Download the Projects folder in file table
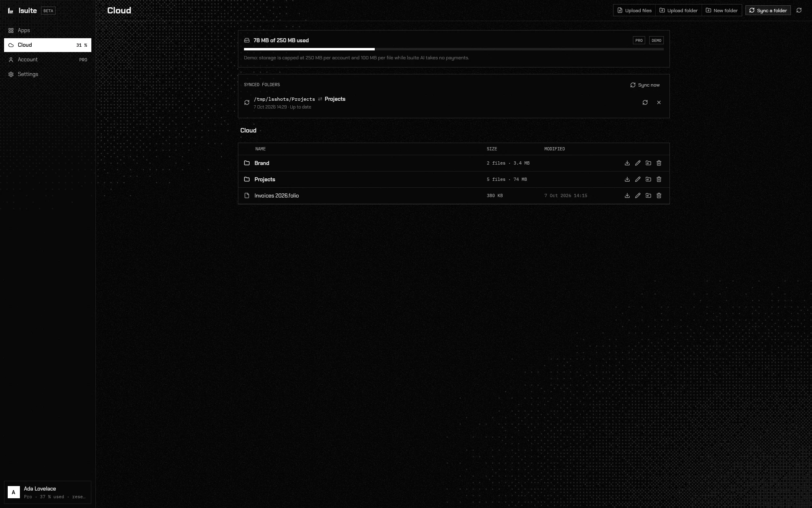This screenshot has width=812, height=508. point(627,179)
